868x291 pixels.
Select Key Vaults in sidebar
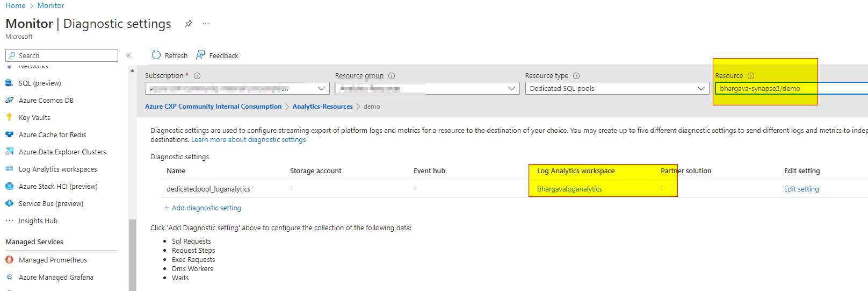(34, 117)
